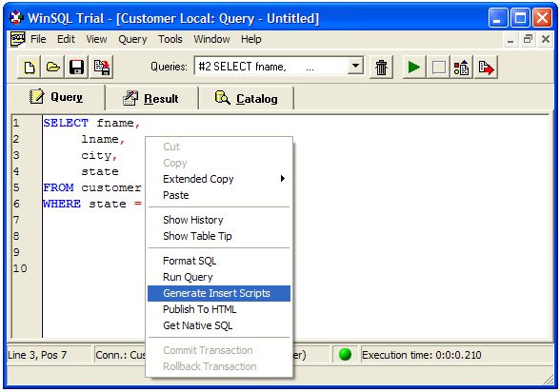Switch to the Catalog tab
Image resolution: width=560 pixels, height=392 pixels.
[247, 98]
